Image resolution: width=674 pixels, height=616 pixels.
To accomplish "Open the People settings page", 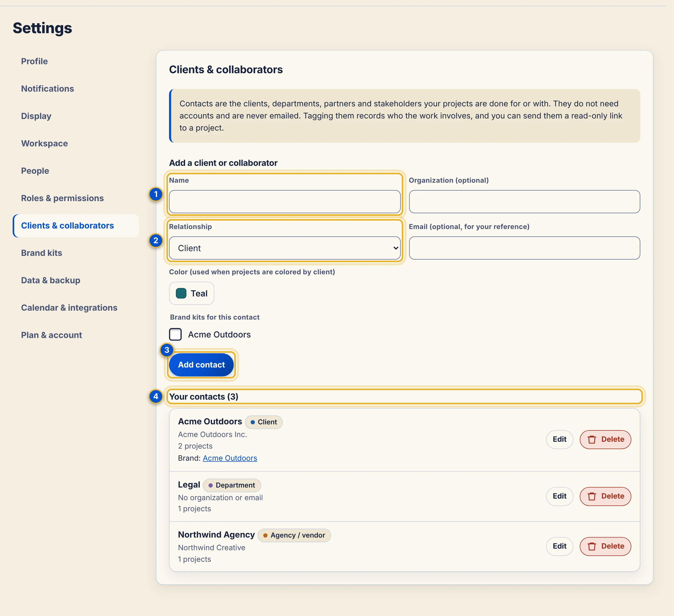I will pos(35,171).
